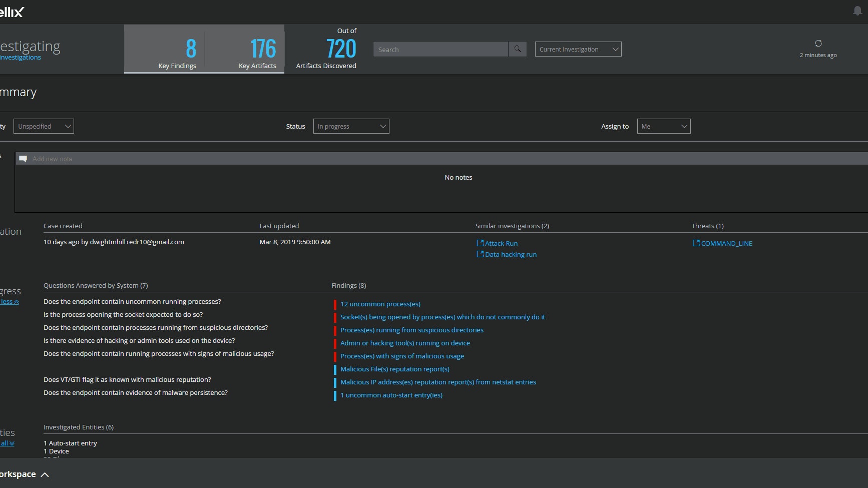Click the refresh icon above '2 minutes ago'

pos(818,44)
